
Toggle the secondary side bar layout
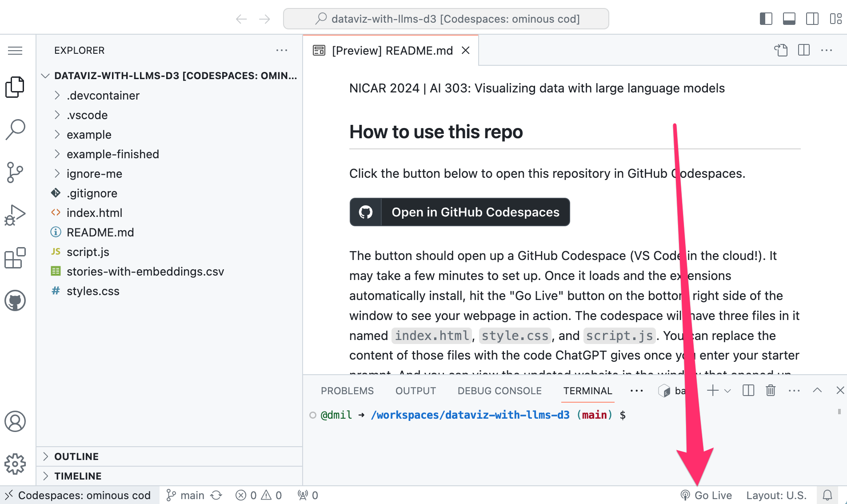[812, 19]
